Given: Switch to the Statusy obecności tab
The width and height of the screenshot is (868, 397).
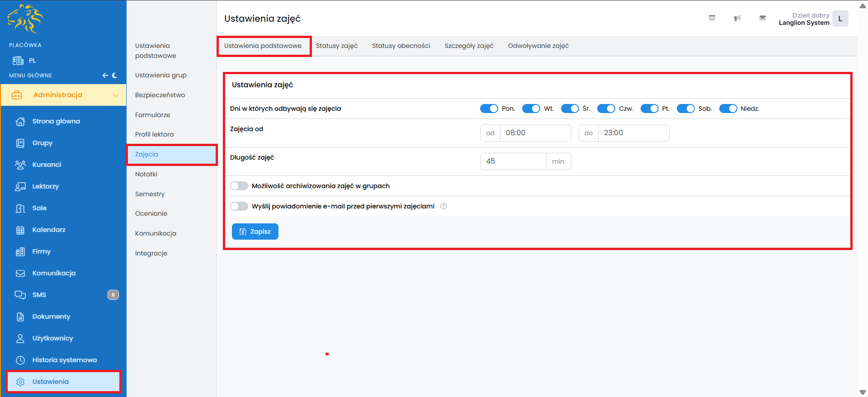Looking at the screenshot, I should [401, 46].
